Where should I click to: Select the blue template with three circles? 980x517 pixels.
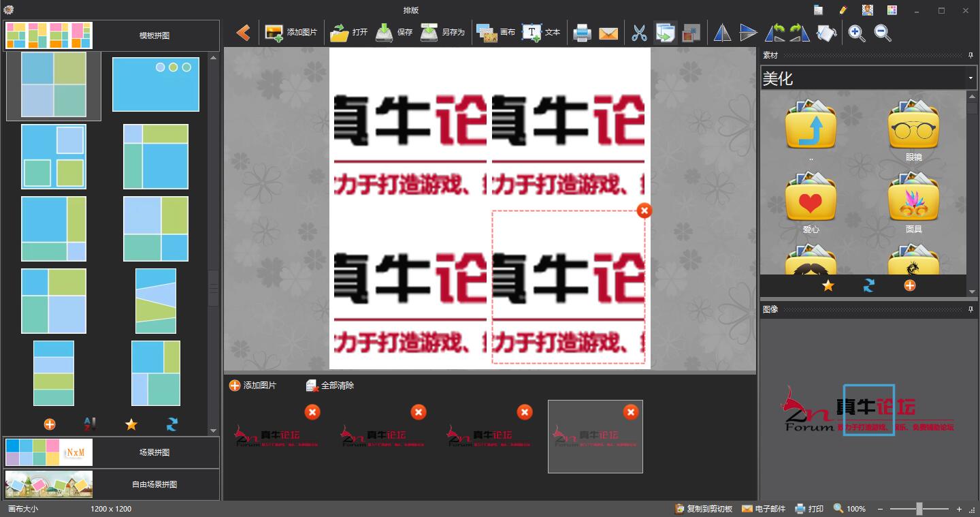(156, 84)
